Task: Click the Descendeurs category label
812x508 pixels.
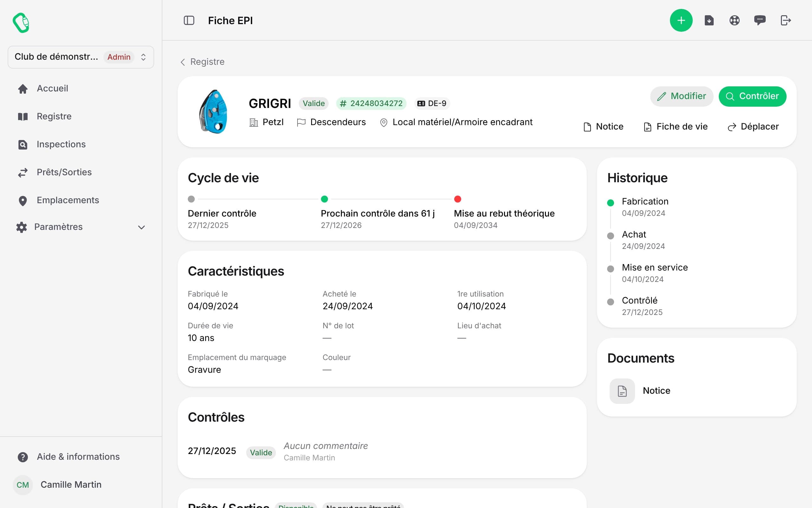Action: (x=331, y=122)
